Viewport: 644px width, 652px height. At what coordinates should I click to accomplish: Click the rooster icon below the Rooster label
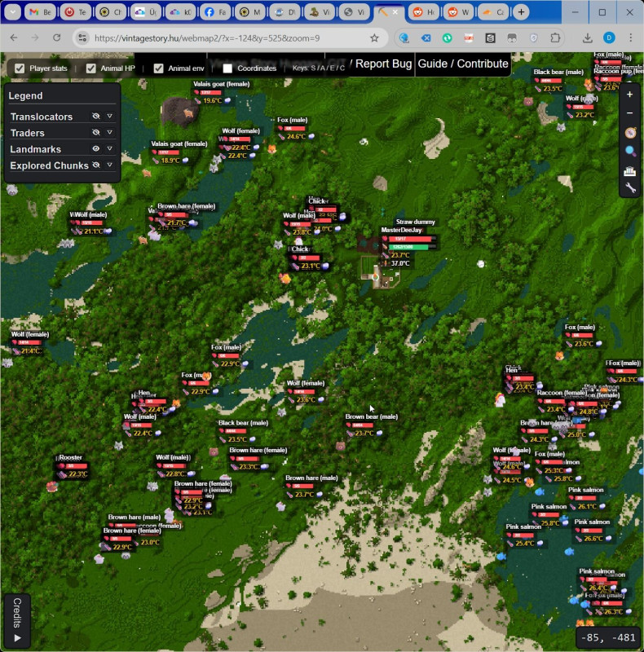tap(52, 486)
